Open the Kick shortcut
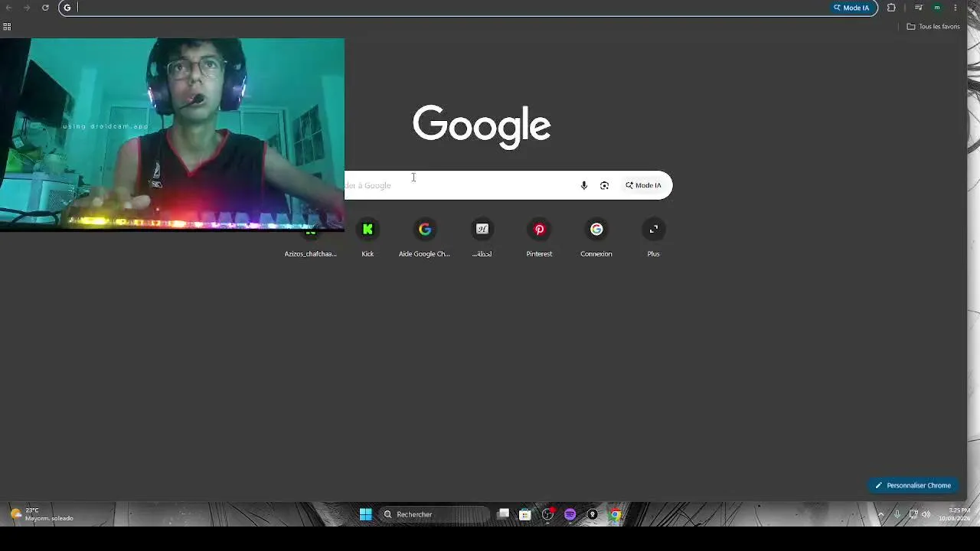The width and height of the screenshot is (980, 551). [x=367, y=237]
